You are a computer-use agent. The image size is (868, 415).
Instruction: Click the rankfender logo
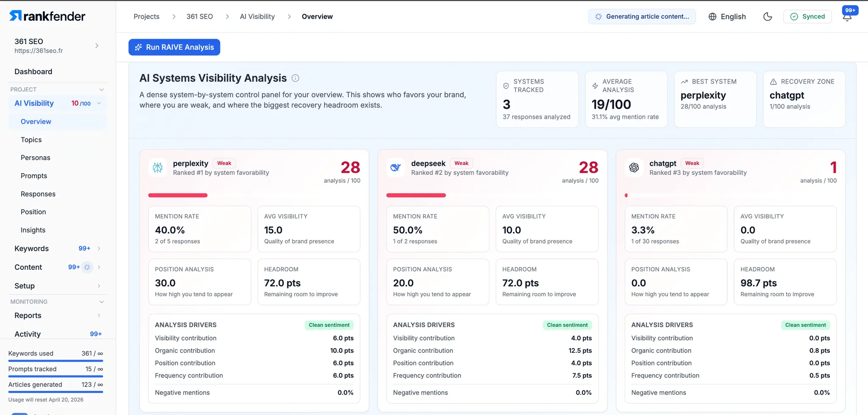[x=47, y=16]
